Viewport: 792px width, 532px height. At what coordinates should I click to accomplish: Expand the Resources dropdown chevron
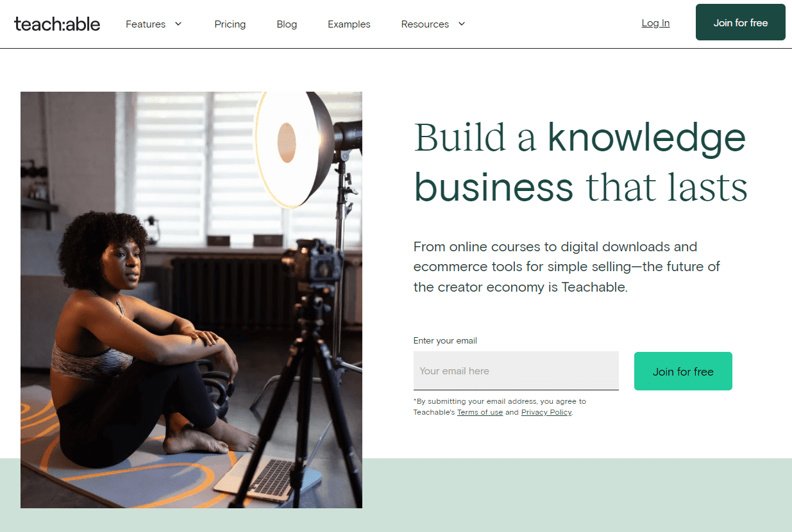461,24
